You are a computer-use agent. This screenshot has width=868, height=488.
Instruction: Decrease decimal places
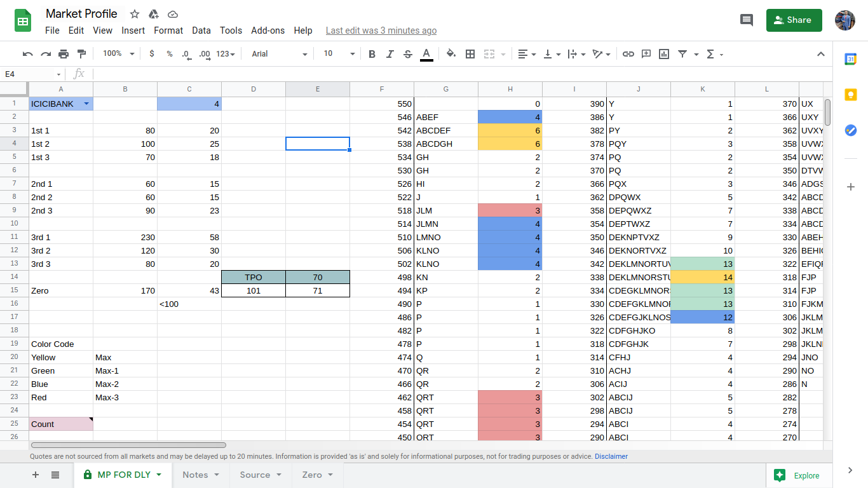tap(186, 54)
